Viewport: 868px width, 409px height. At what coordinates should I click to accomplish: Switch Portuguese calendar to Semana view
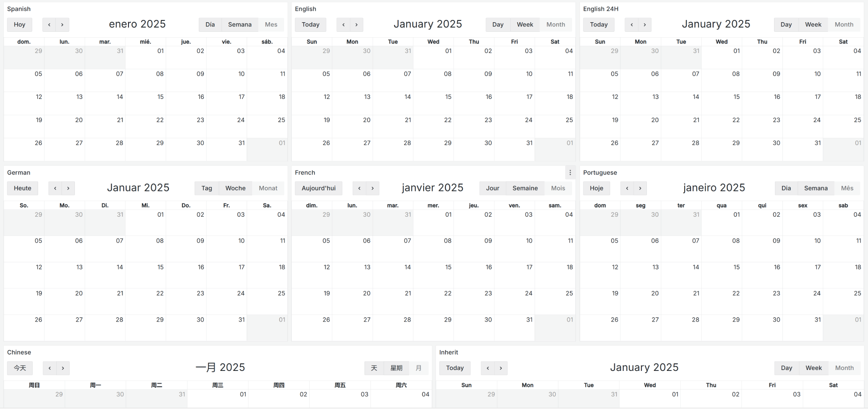pos(816,188)
